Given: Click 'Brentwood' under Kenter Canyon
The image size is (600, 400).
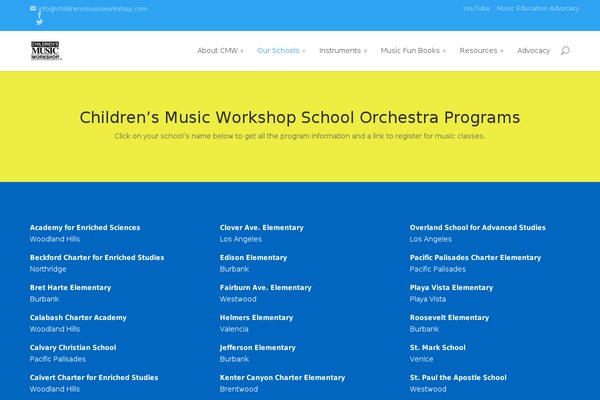Looking at the screenshot, I should pyautogui.click(x=239, y=389).
